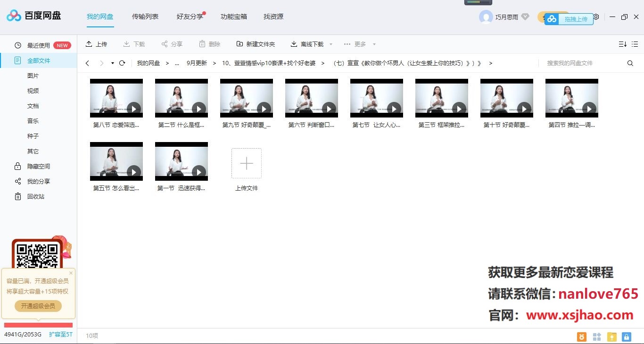Image resolution: width=644 pixels, height=344 pixels.
Task: Click the 上传文件 plus tile
Action: point(247,163)
